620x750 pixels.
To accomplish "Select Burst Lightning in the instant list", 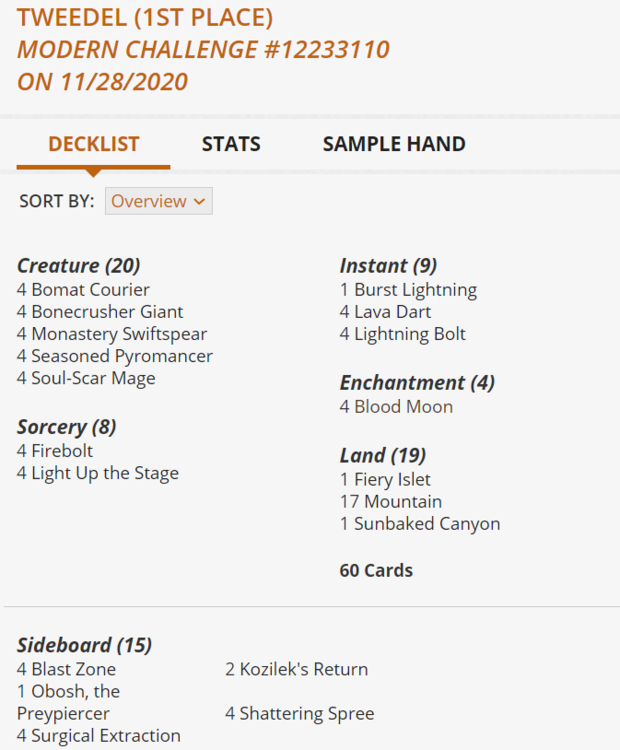I will 415,290.
